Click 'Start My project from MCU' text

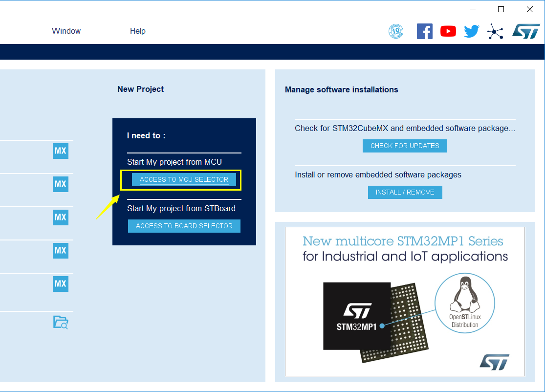click(x=174, y=162)
